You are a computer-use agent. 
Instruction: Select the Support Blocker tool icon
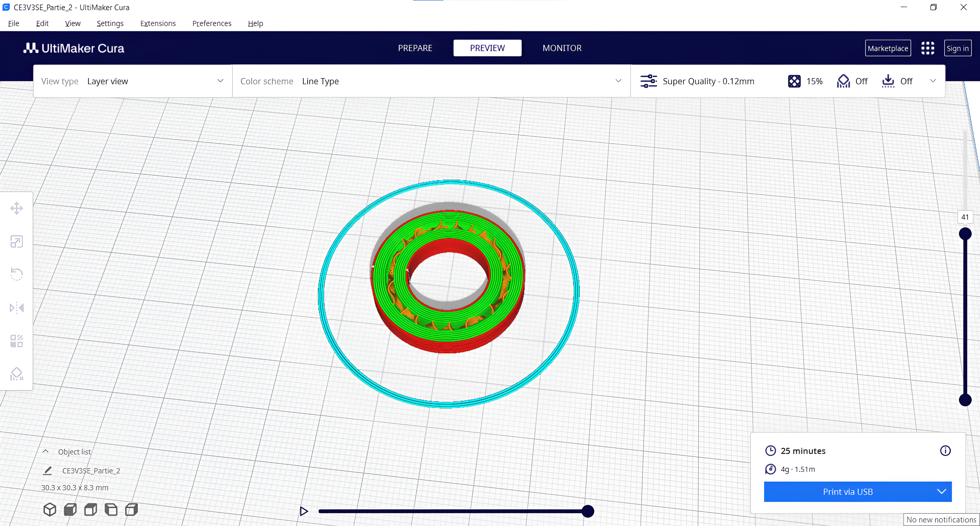tap(16, 374)
